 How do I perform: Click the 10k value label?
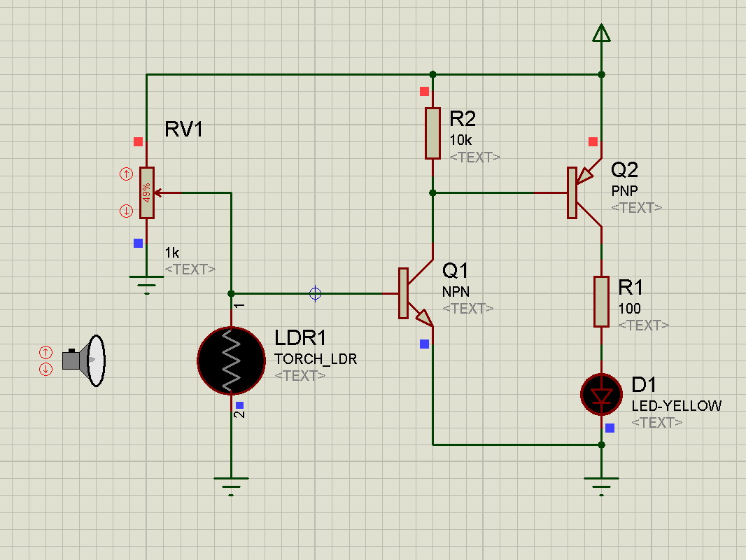point(460,140)
